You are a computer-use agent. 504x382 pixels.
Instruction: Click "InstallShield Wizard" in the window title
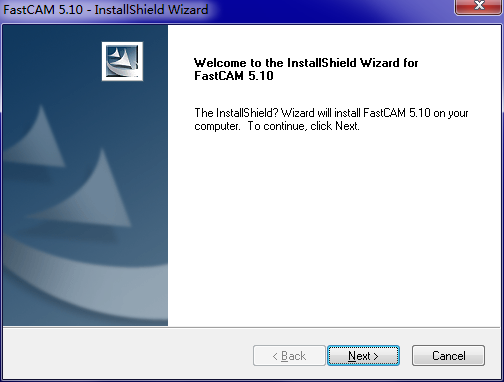click(x=152, y=9)
